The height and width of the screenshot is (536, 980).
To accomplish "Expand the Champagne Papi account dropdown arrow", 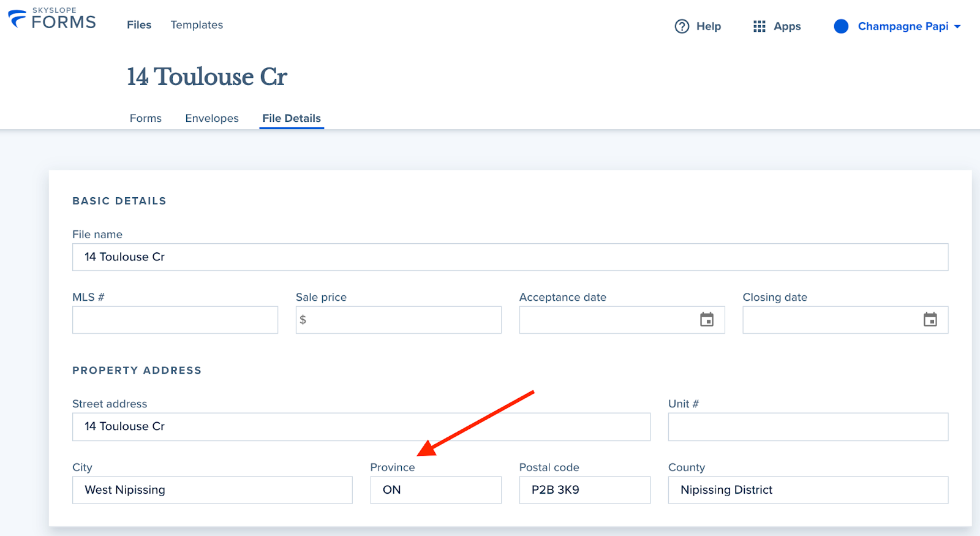I will coord(957,27).
